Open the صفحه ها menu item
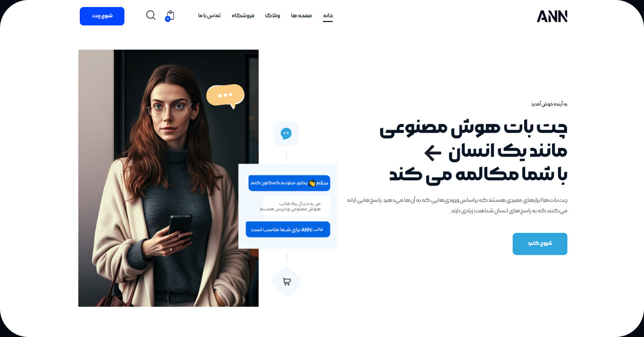The width and height of the screenshot is (644, 337). (302, 15)
